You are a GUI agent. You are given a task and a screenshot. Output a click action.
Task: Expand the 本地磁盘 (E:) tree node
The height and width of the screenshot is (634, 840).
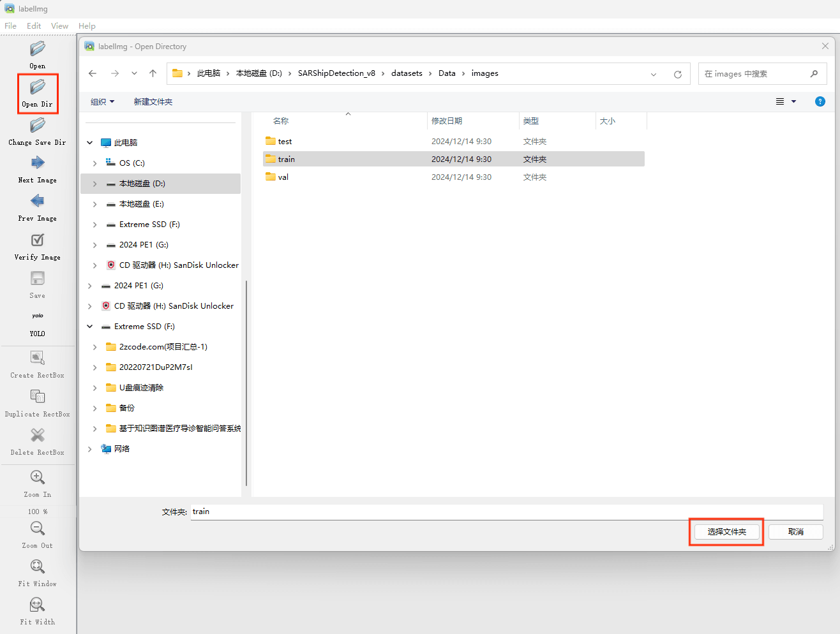pos(95,204)
